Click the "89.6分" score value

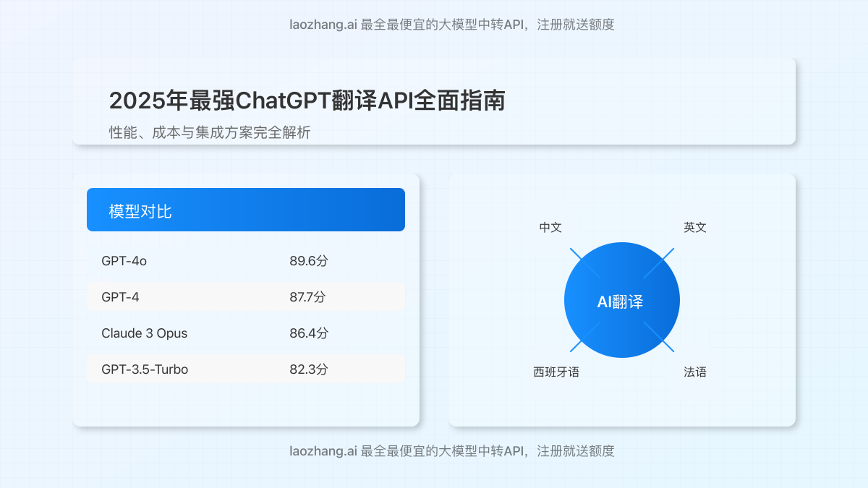click(x=309, y=261)
